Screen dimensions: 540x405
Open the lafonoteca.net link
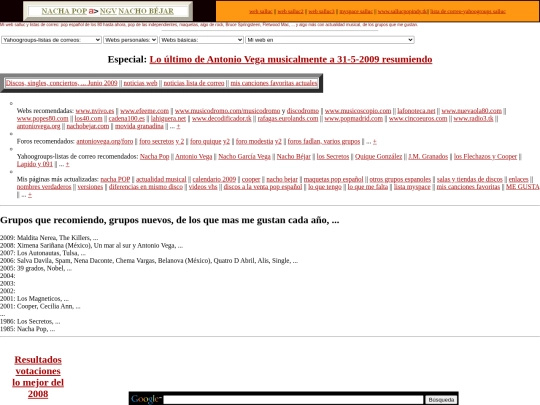point(416,111)
